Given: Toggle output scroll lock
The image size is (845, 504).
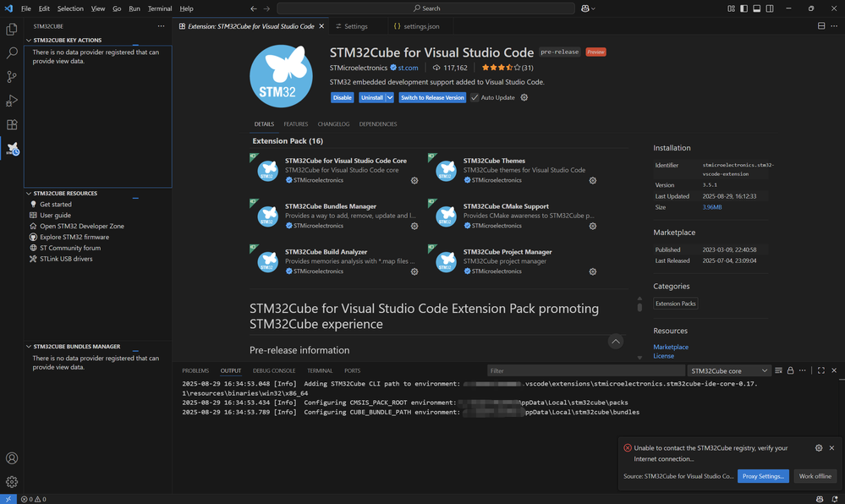Looking at the screenshot, I should 791,370.
